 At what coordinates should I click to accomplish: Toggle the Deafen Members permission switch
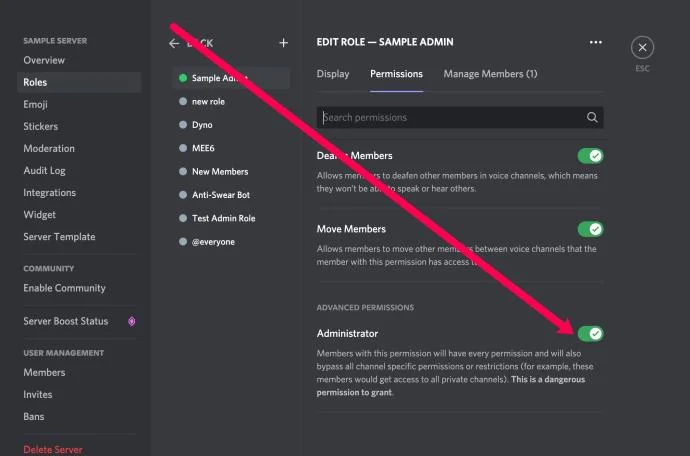pyautogui.click(x=591, y=156)
